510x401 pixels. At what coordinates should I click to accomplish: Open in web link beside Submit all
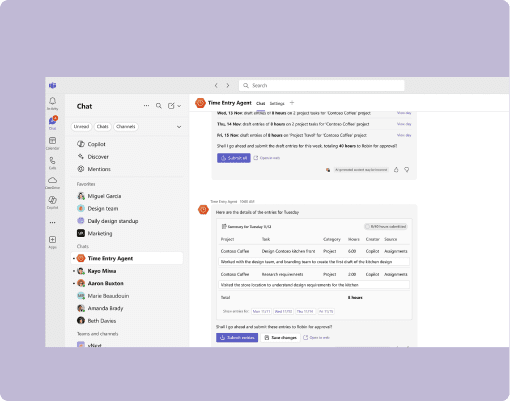[267, 158]
